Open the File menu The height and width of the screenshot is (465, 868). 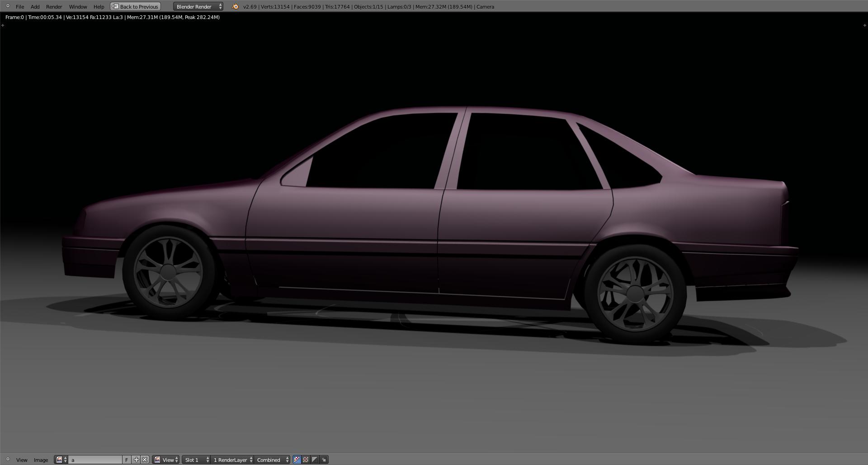click(x=20, y=7)
